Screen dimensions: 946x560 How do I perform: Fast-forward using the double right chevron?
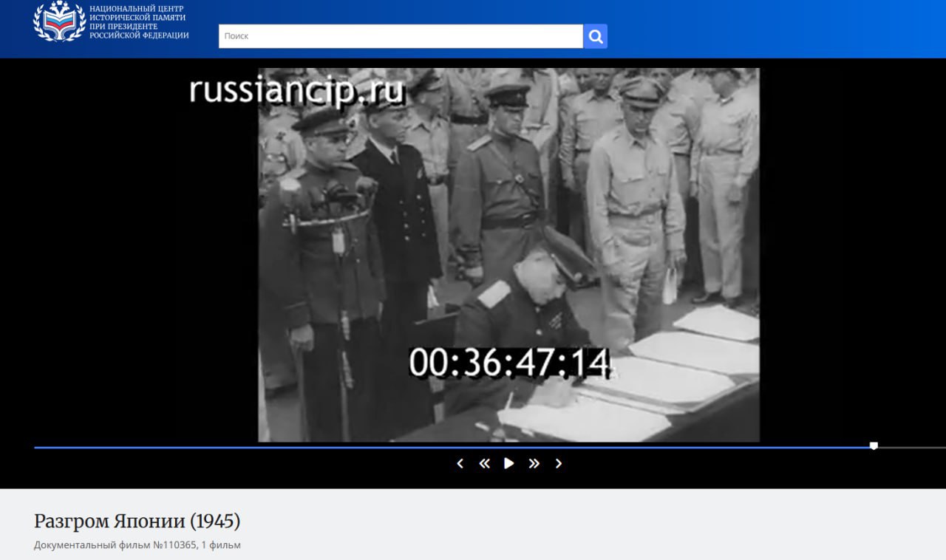(534, 463)
